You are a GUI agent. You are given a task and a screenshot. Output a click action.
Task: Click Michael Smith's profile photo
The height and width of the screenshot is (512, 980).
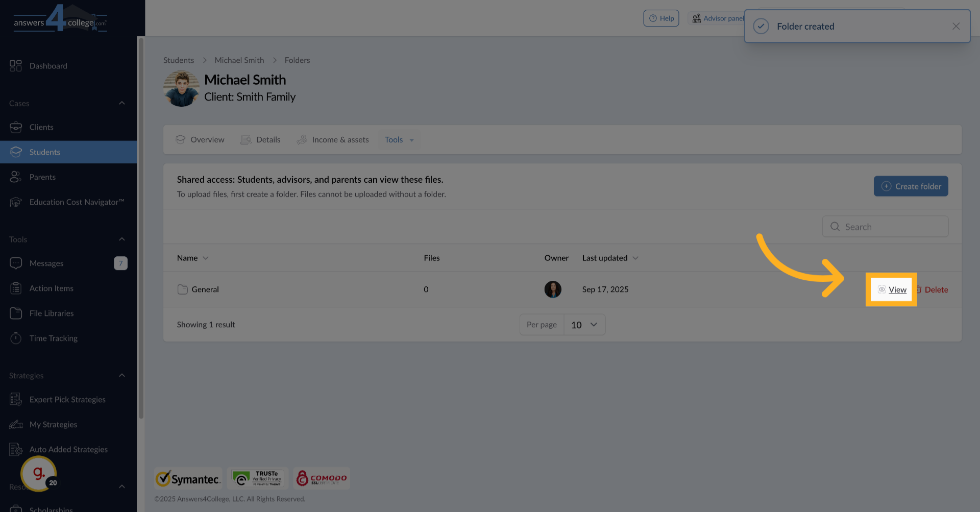pyautogui.click(x=181, y=89)
